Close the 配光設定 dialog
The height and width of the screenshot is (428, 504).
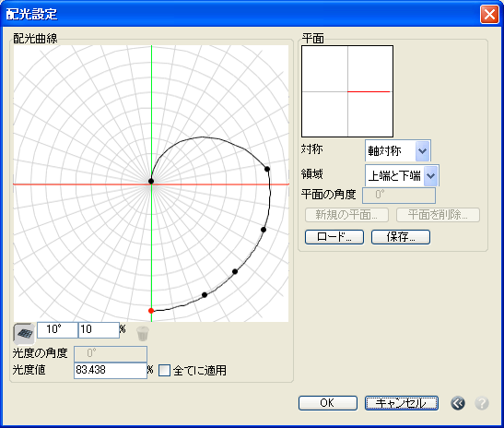point(489,15)
